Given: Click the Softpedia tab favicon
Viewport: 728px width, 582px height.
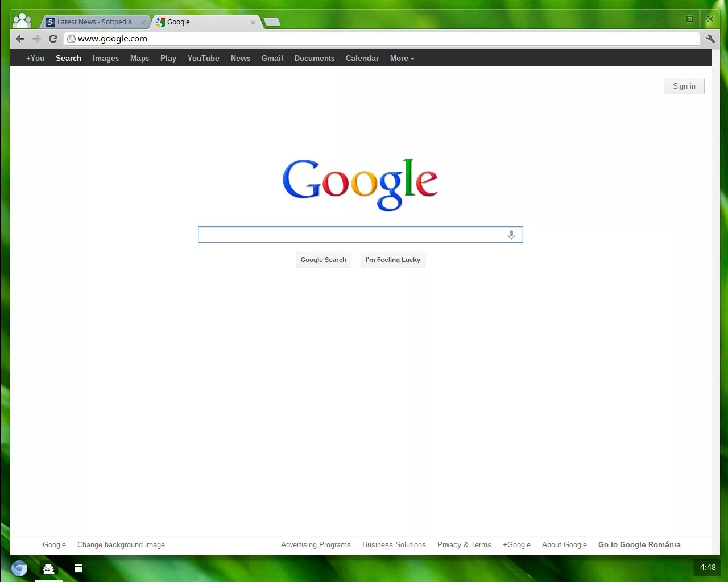Looking at the screenshot, I should [51, 22].
